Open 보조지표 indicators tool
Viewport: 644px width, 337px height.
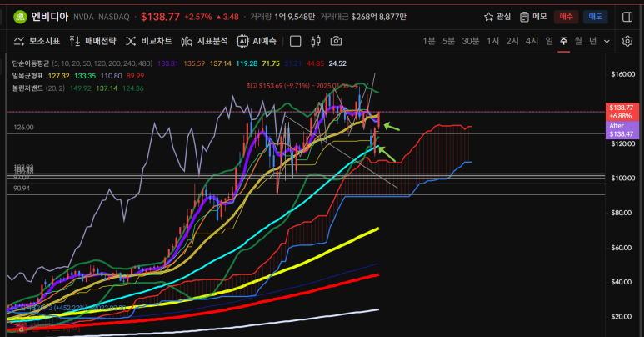click(x=37, y=41)
